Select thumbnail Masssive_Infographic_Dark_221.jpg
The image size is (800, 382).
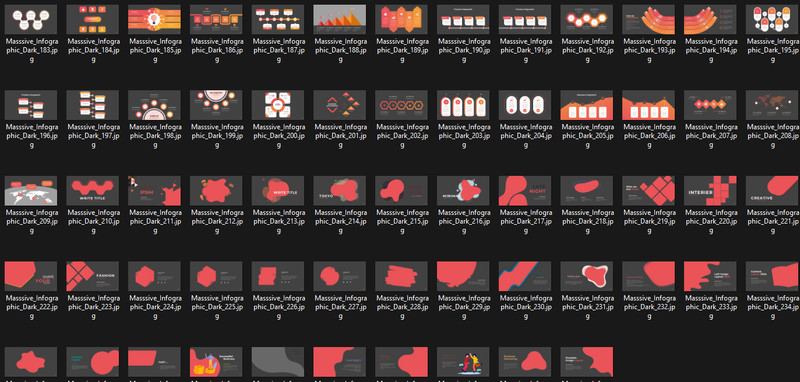(771, 191)
